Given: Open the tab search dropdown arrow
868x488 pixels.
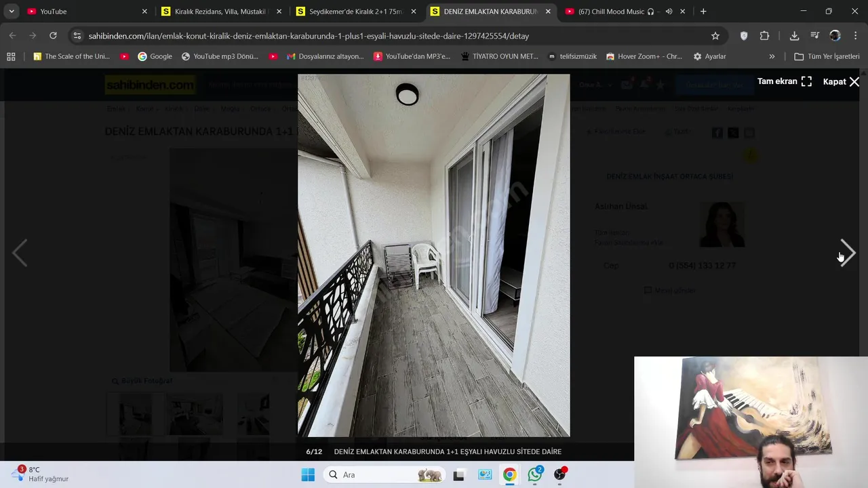Looking at the screenshot, I should coord(12,12).
